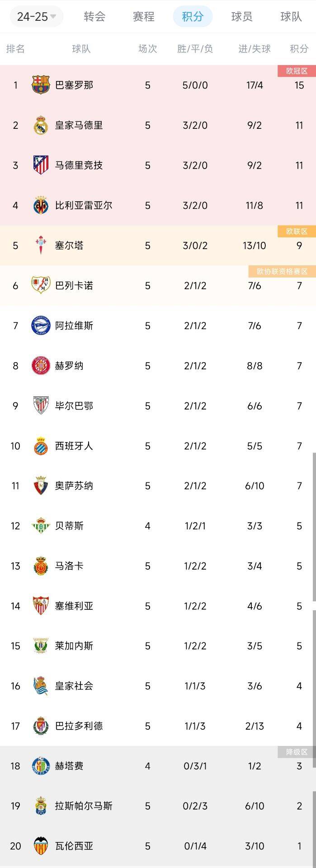
Task: Switch to the 转会 tab
Action: [x=94, y=17]
